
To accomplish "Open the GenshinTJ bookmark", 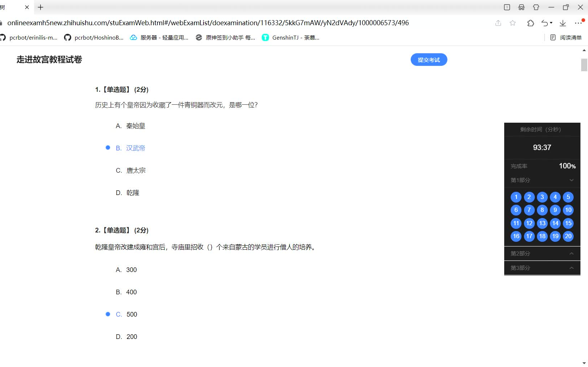I will coord(291,37).
